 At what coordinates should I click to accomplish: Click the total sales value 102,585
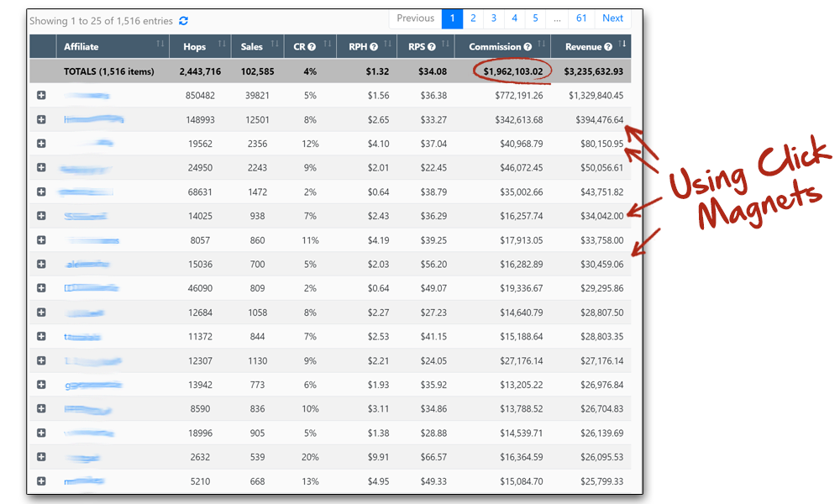pyautogui.click(x=258, y=71)
